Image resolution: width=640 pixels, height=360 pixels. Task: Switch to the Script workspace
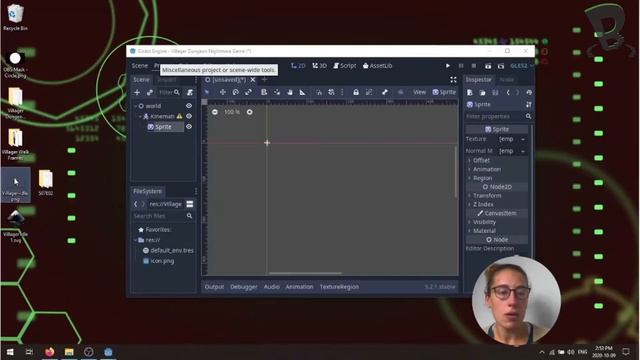pos(344,66)
